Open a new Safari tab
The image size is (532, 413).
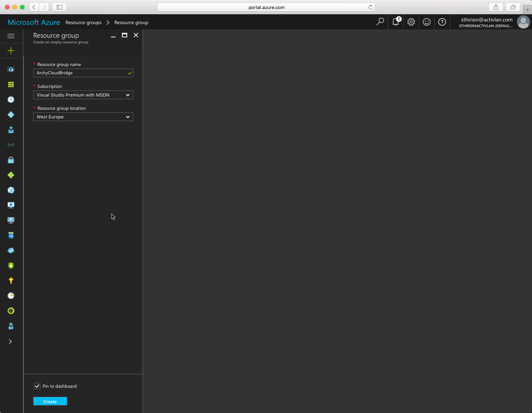[x=527, y=9]
